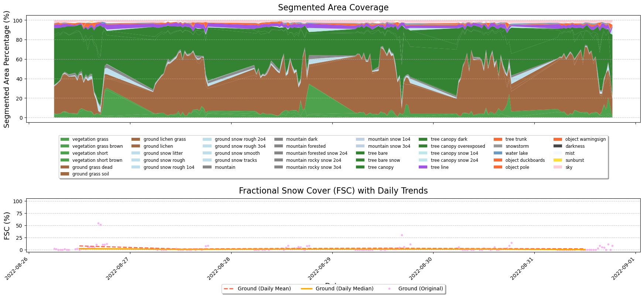Select the pink sky legend swatch
The height and width of the screenshot is (297, 644).
pyautogui.click(x=558, y=167)
